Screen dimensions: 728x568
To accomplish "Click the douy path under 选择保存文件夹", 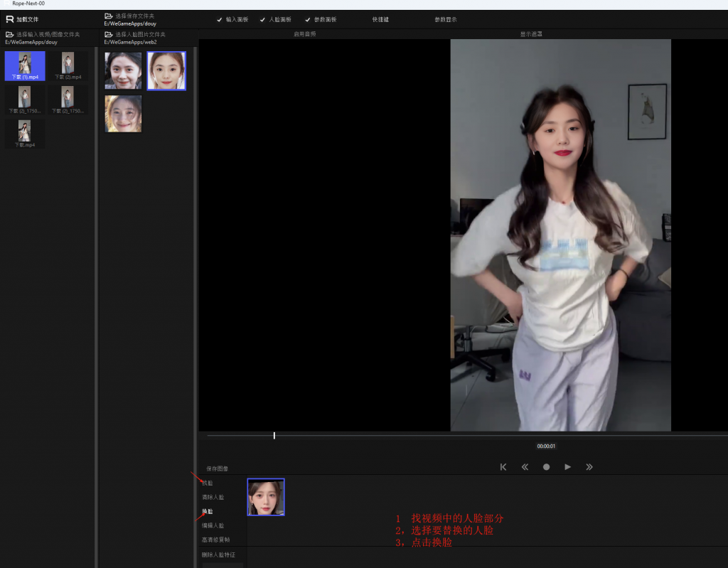I will pyautogui.click(x=130, y=23).
